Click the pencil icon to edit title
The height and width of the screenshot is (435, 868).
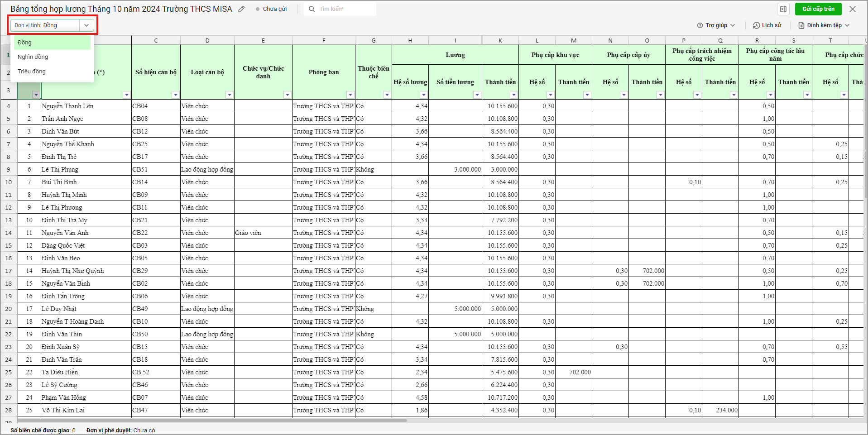[x=241, y=9]
